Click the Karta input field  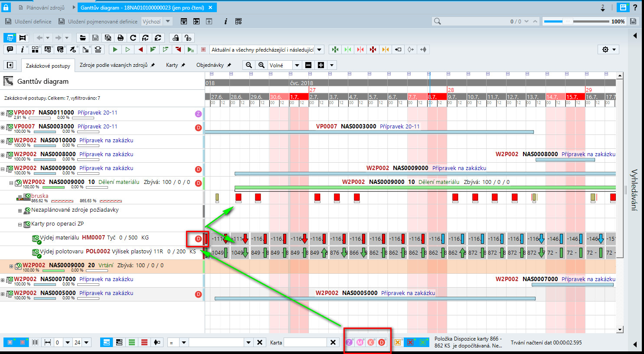(x=305, y=342)
